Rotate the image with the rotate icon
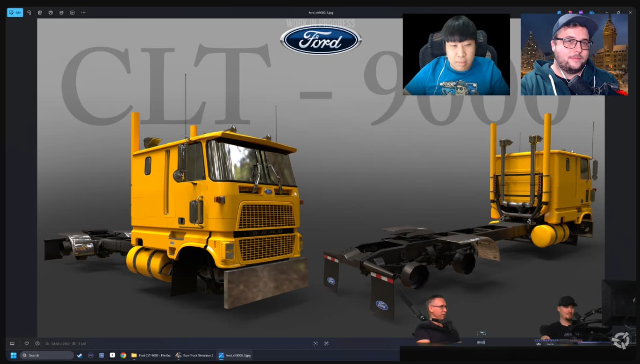This screenshot has width=640, height=364. click(29, 13)
